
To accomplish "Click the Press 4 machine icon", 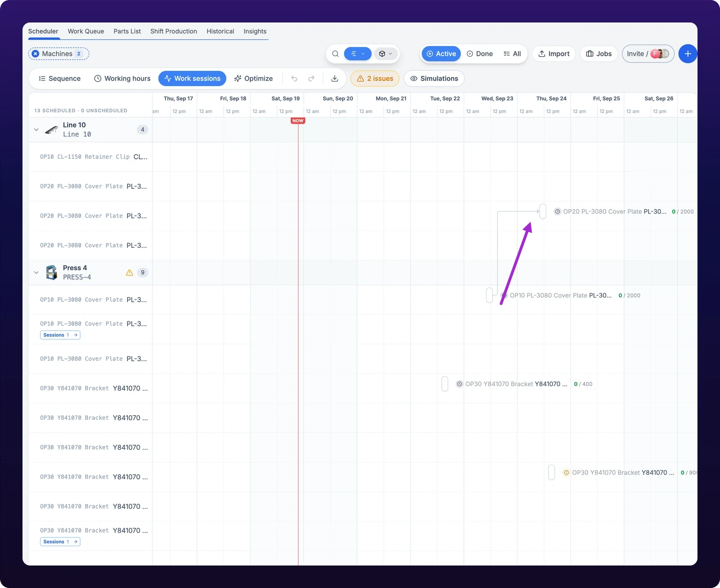I will click(x=51, y=272).
